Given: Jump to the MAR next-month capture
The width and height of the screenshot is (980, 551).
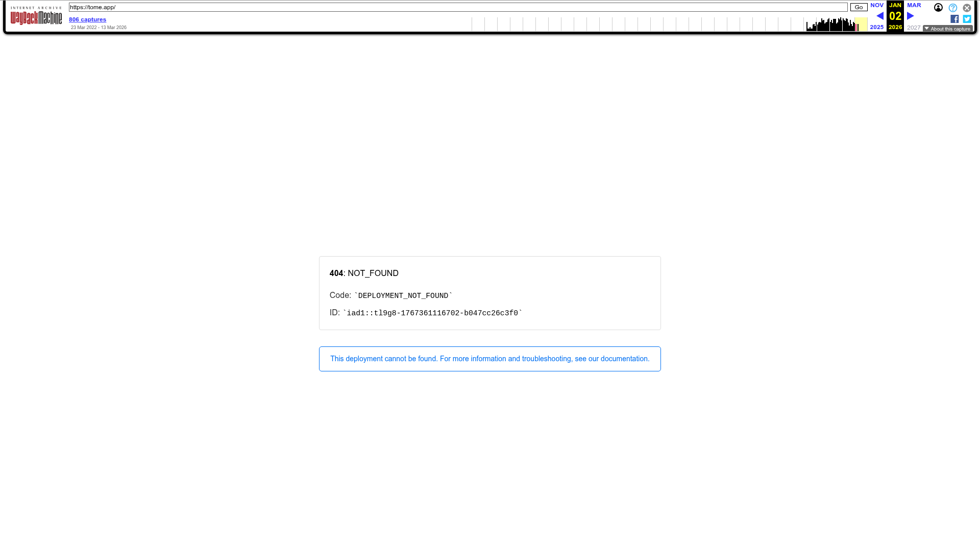Looking at the screenshot, I should [x=914, y=5].
